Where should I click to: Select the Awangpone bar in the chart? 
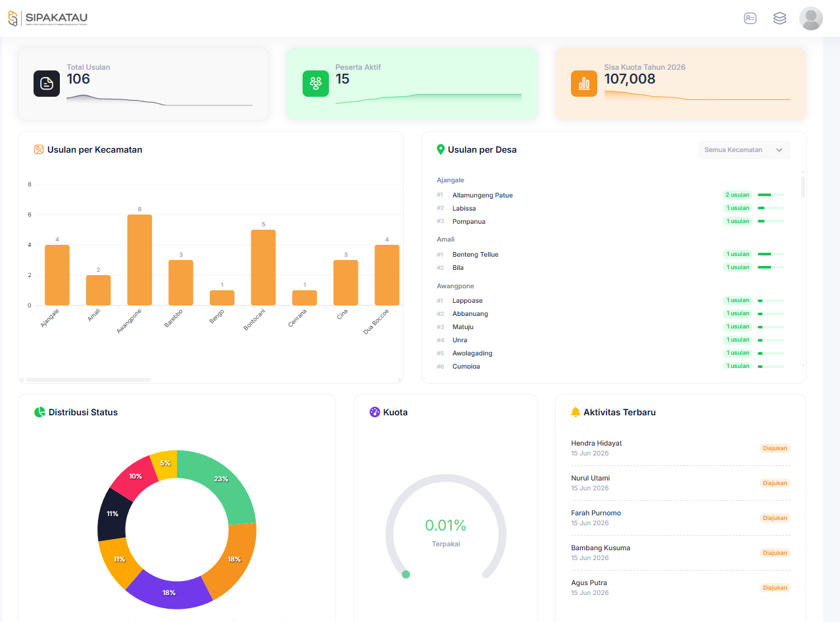pos(139,260)
